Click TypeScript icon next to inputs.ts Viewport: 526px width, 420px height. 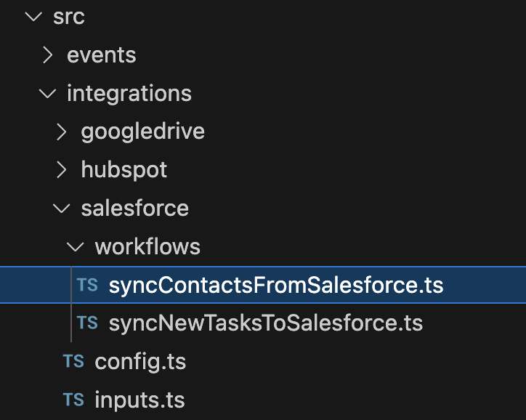[x=73, y=400]
